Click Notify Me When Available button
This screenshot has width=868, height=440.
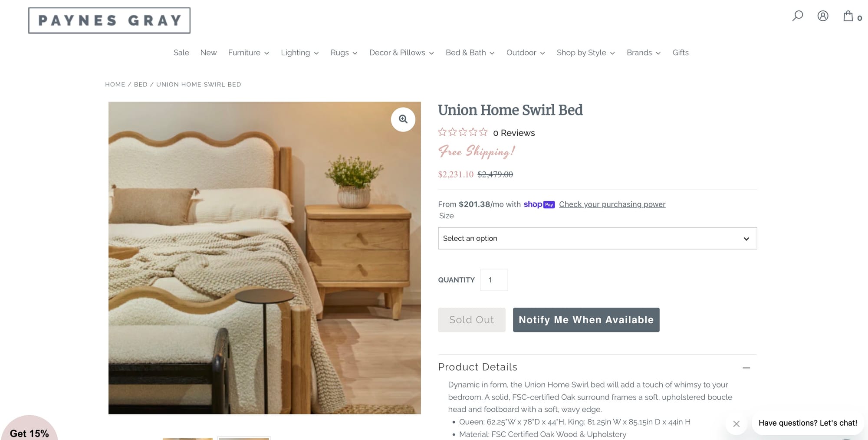[586, 320]
